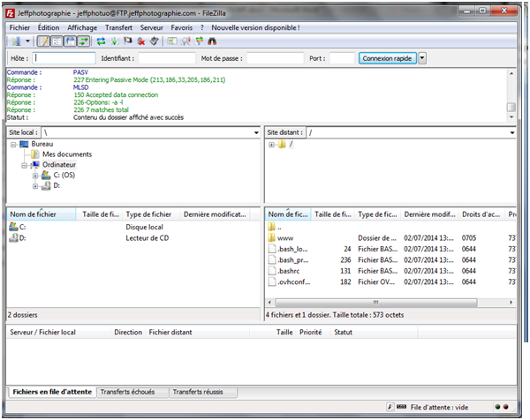Select the .bashrc file in remote list
The height and width of the screenshot is (420, 530).
(390, 271)
